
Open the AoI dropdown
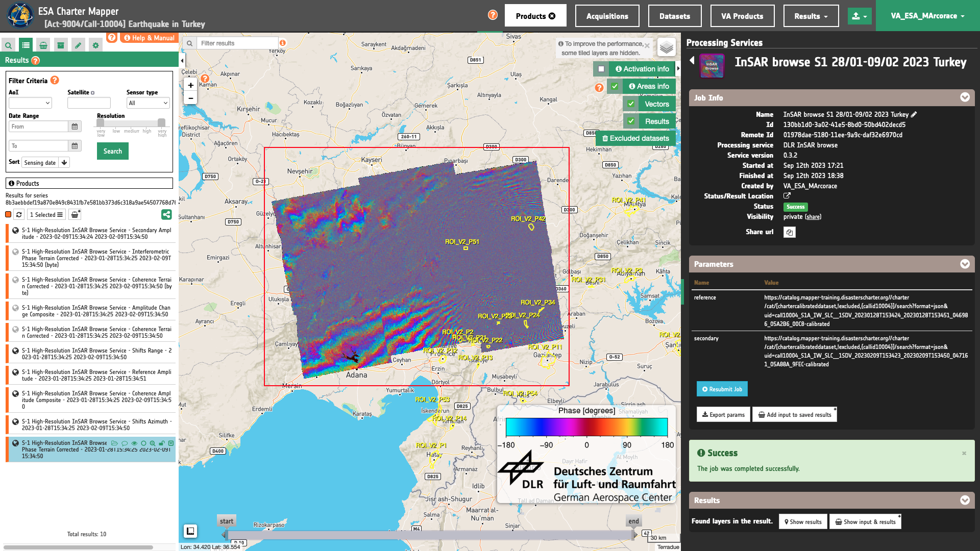(x=30, y=103)
